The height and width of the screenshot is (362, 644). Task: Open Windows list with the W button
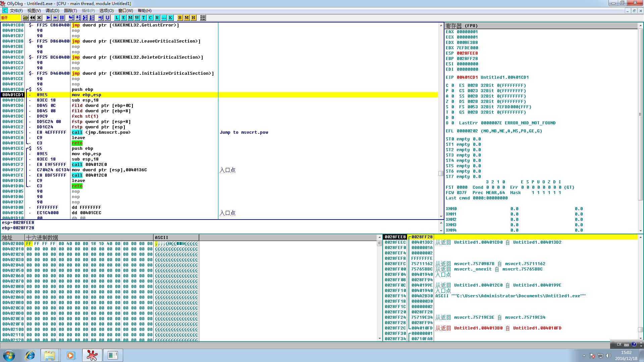[137, 18]
